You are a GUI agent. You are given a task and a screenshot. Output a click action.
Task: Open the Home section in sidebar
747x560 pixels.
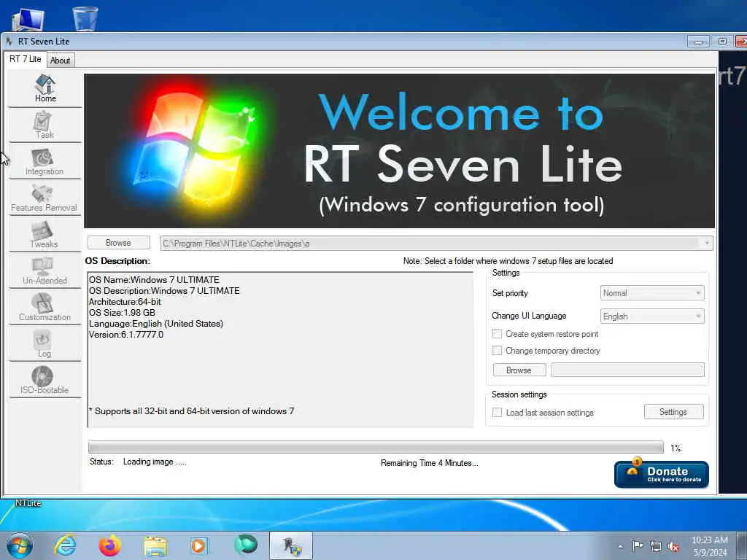click(44, 89)
